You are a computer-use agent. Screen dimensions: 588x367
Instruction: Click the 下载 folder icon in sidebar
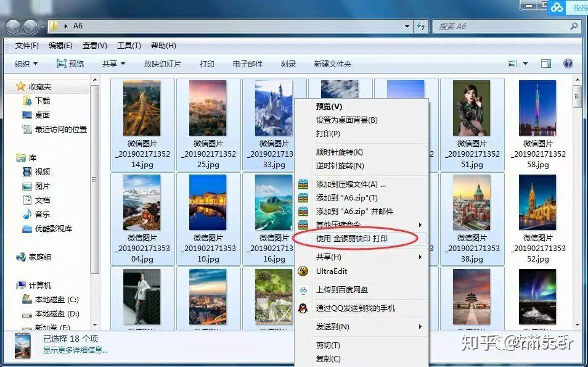(x=27, y=101)
